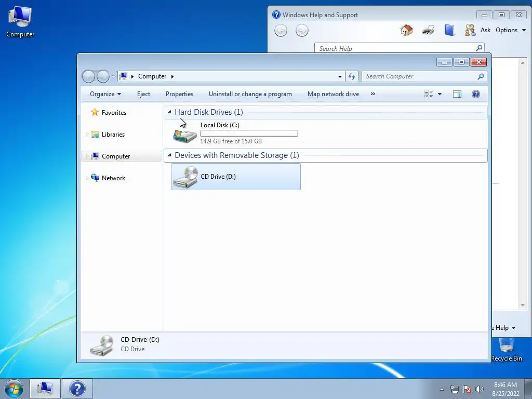Open the view options dropdown arrow
Screen dimensions: 532x399
[x=440, y=94]
